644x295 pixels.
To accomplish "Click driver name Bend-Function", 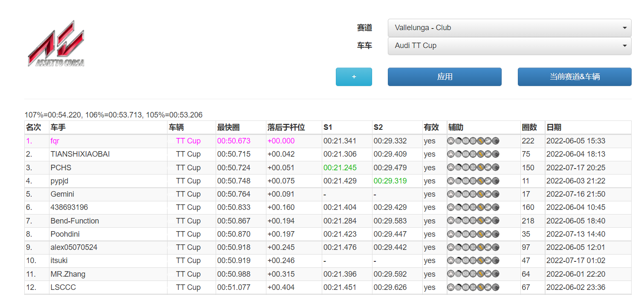I will [75, 221].
